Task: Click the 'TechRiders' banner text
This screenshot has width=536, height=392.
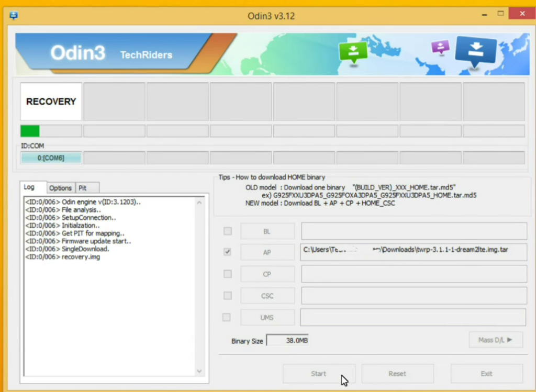Action: pos(146,54)
